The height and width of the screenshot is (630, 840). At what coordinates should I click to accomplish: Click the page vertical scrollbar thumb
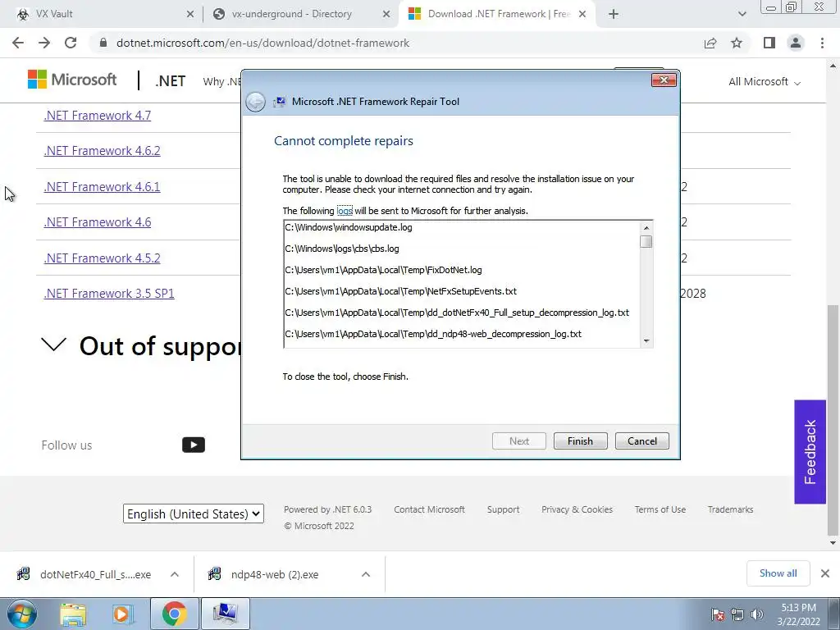[x=833, y=421]
